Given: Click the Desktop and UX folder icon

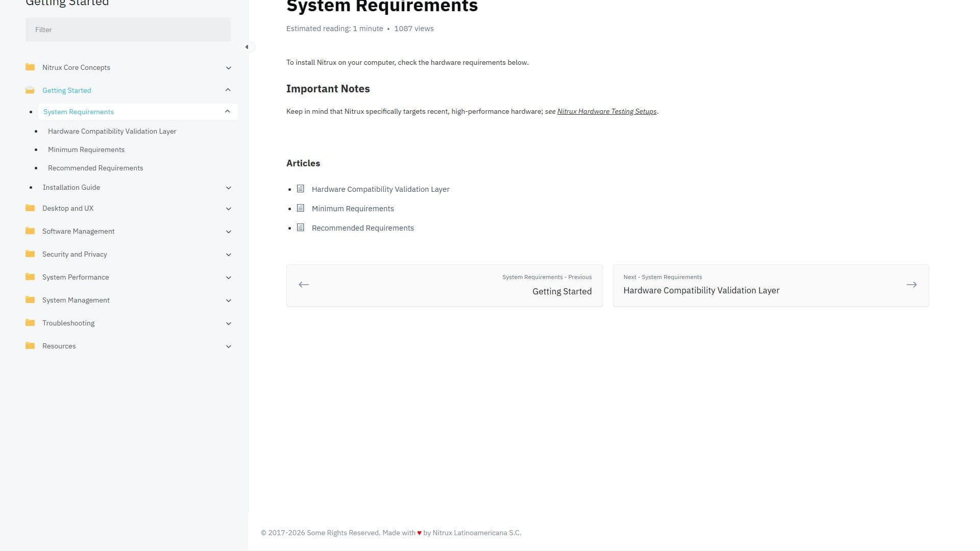Looking at the screenshot, I should click(30, 208).
